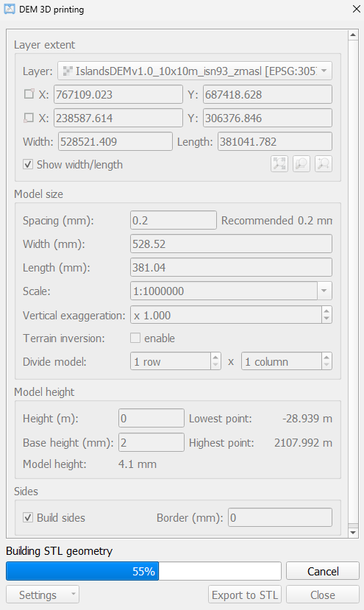This screenshot has height=610, width=364.
Task: Click the Spacing (mm) input field
Action: point(174,221)
